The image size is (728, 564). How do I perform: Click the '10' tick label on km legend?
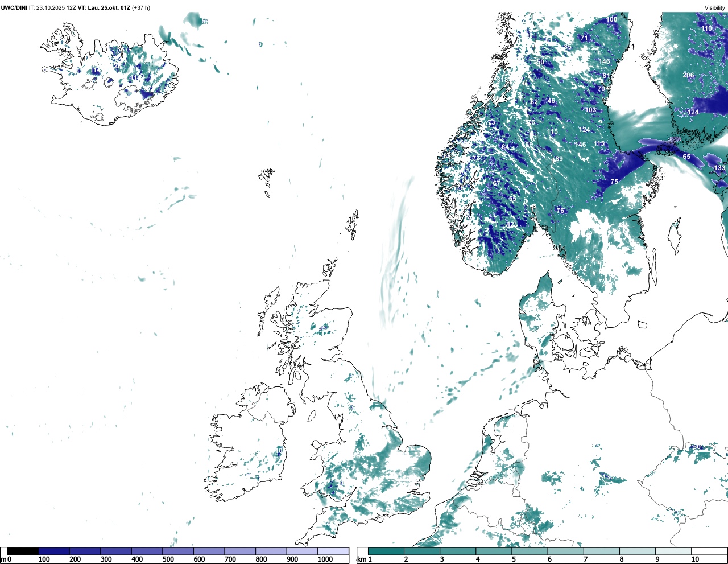tap(695, 559)
